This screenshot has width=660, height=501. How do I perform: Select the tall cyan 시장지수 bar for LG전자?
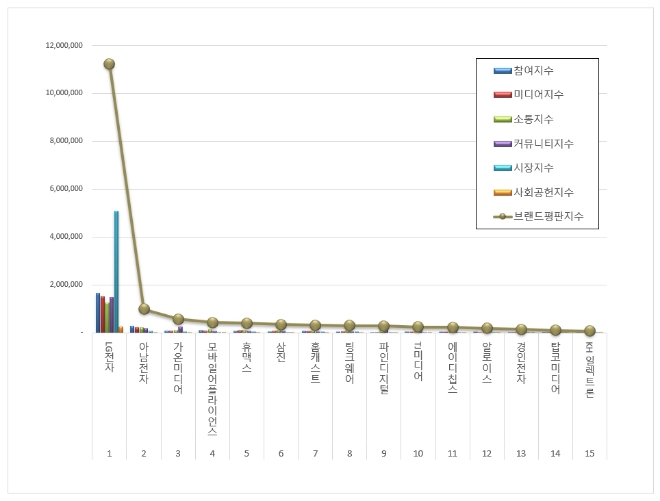pyautogui.click(x=116, y=270)
